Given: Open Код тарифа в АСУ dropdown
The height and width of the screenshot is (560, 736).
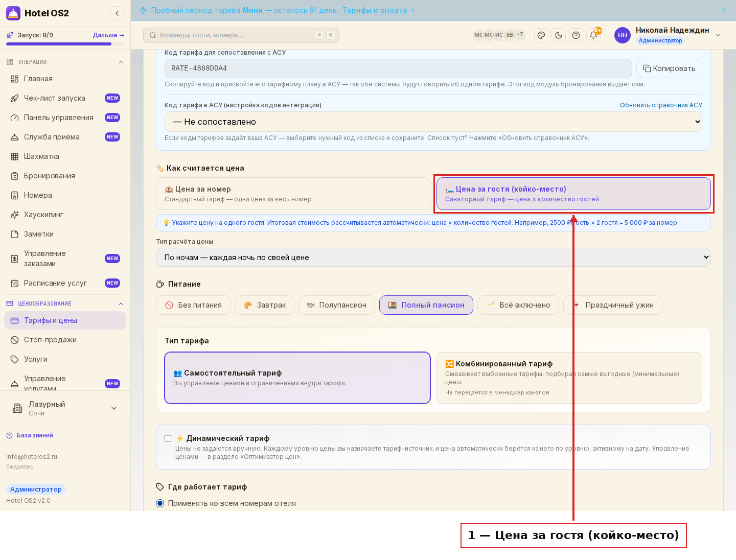Looking at the screenshot, I should tap(433, 122).
